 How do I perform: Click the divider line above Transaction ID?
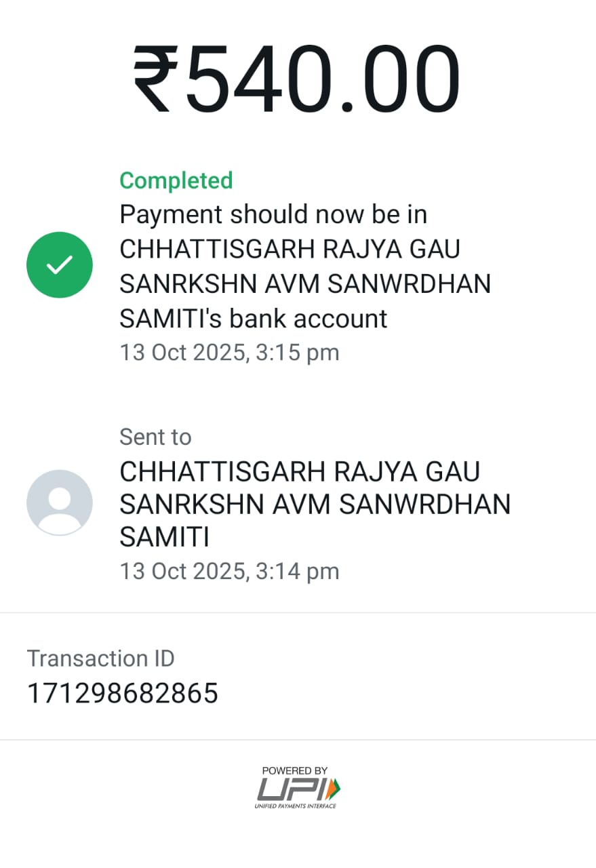pyautogui.click(x=298, y=612)
